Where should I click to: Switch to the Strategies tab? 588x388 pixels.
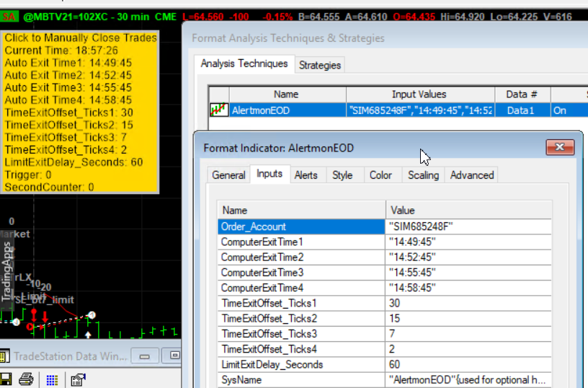tap(319, 65)
